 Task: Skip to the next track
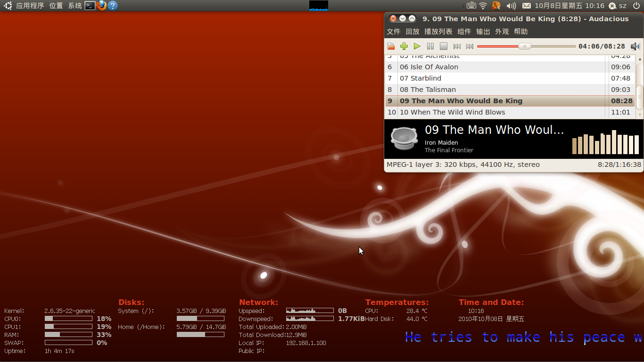click(x=470, y=46)
